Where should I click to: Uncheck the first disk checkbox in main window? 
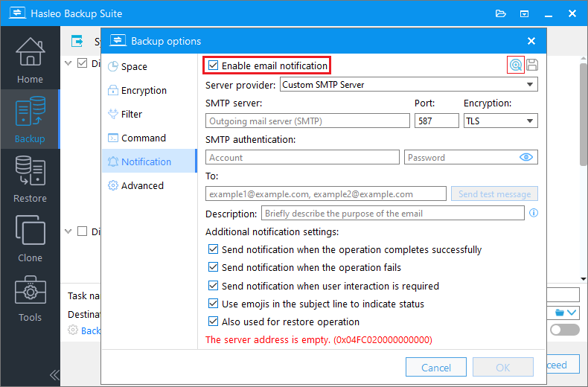(82, 63)
